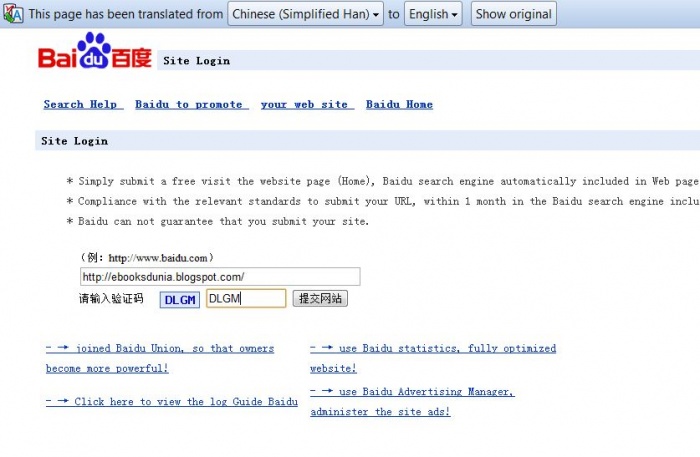This screenshot has width=700, height=457.
Task: Open the Baidu to promote link
Action: pyautogui.click(x=192, y=104)
